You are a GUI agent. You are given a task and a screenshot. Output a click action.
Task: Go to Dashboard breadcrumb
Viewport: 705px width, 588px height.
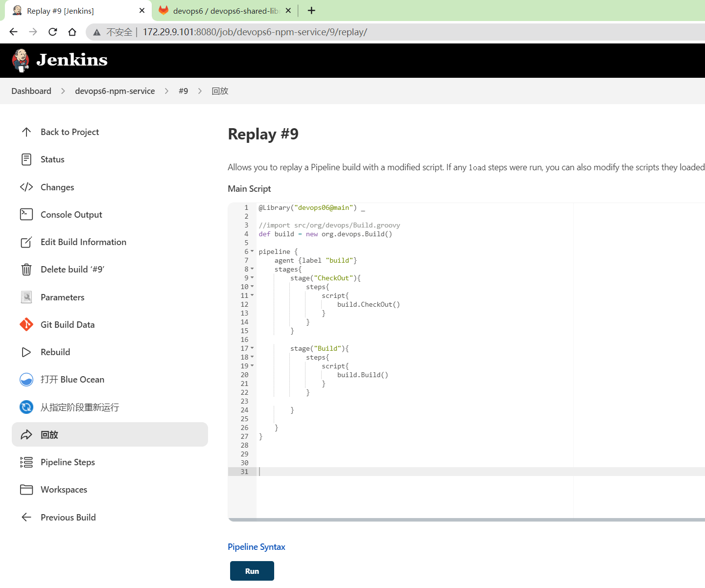click(31, 91)
